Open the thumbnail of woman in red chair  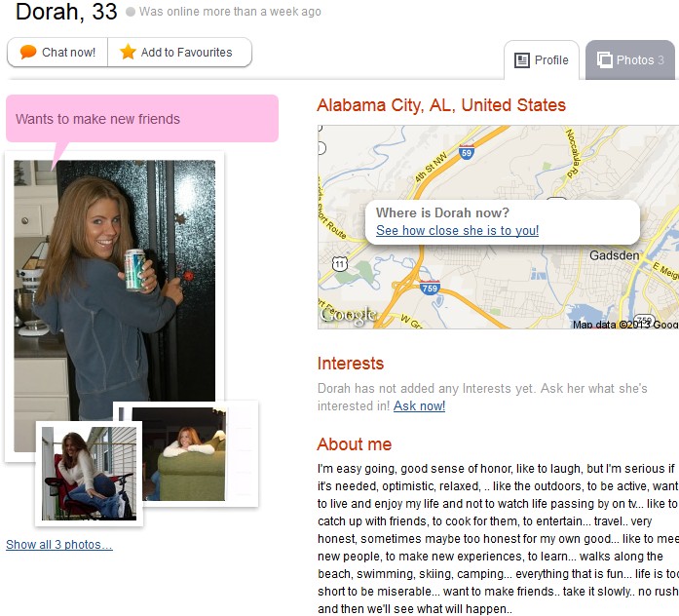click(x=90, y=474)
